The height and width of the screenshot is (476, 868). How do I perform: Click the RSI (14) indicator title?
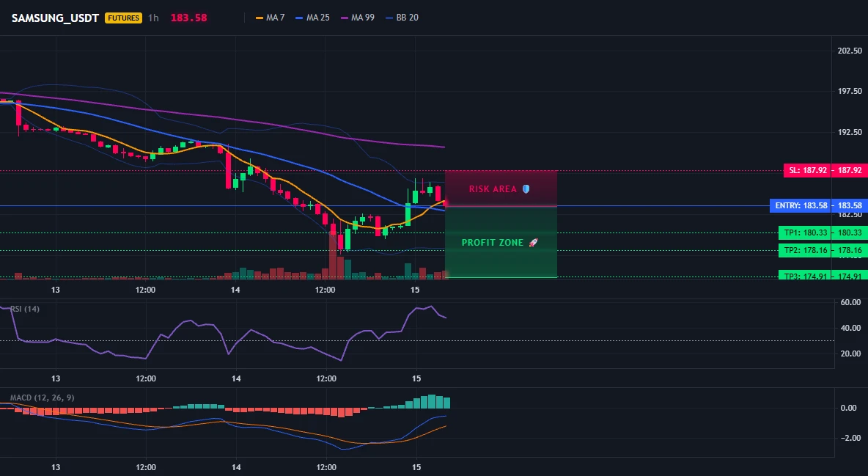coord(25,309)
